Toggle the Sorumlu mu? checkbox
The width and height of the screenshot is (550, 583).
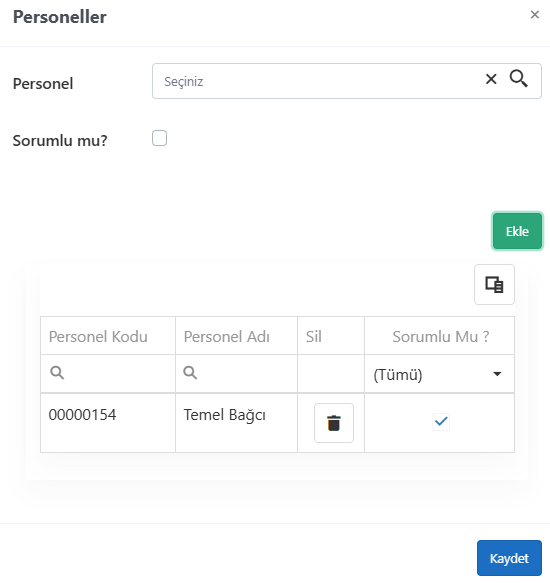click(159, 138)
